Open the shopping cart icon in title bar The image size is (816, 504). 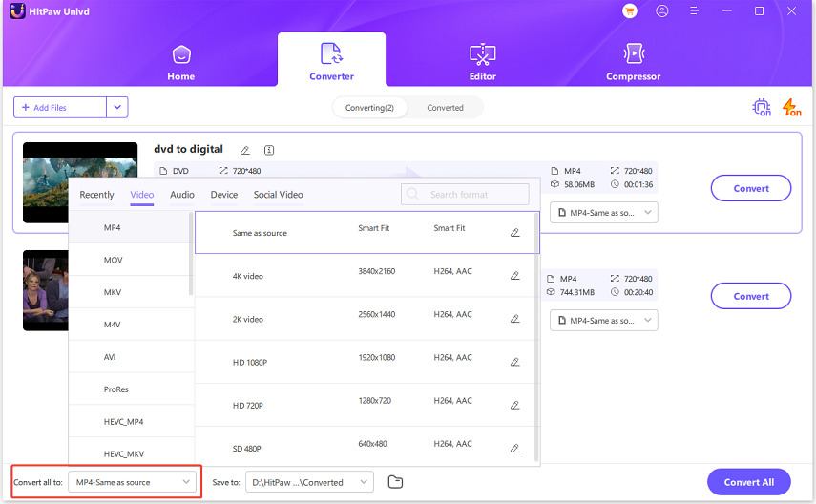630,10
